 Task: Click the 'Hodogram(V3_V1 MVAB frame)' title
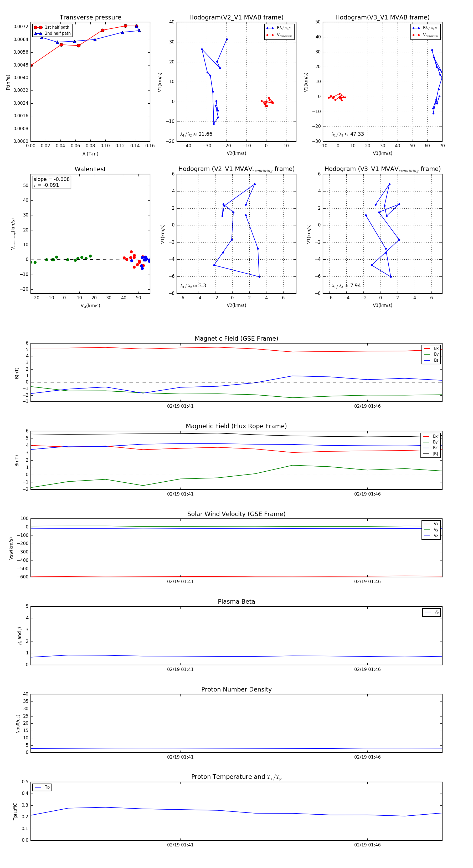pos(382,18)
